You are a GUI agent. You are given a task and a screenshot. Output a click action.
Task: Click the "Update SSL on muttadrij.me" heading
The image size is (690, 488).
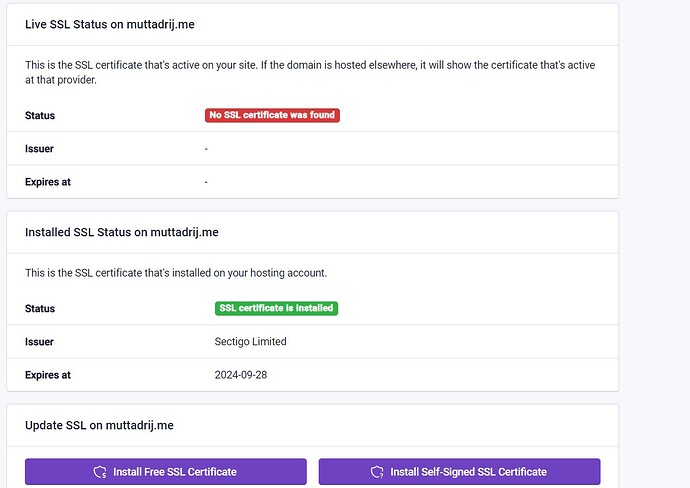99,425
